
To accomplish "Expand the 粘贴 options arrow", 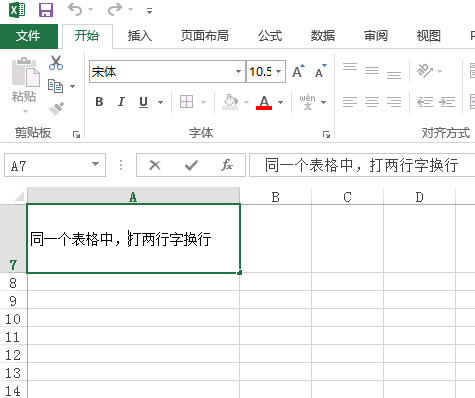I will [25, 111].
